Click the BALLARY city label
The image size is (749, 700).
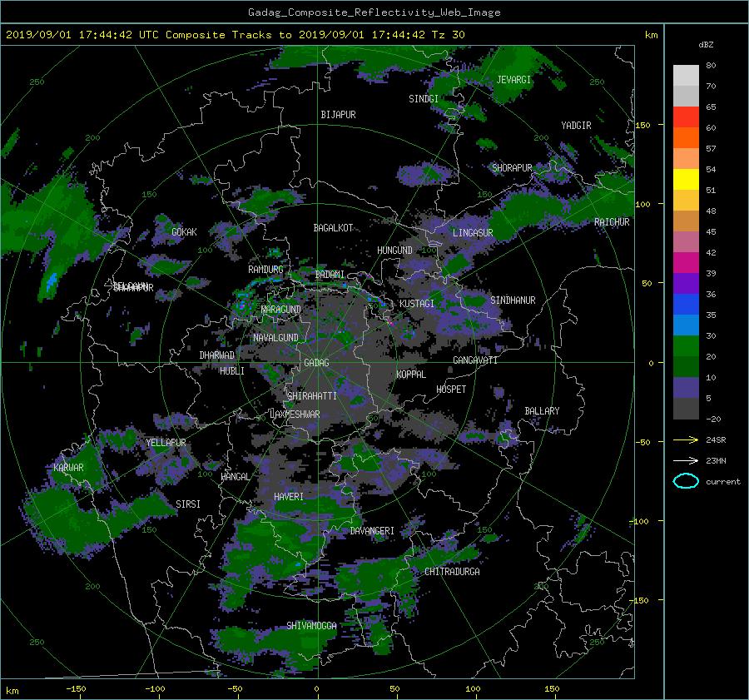(542, 411)
